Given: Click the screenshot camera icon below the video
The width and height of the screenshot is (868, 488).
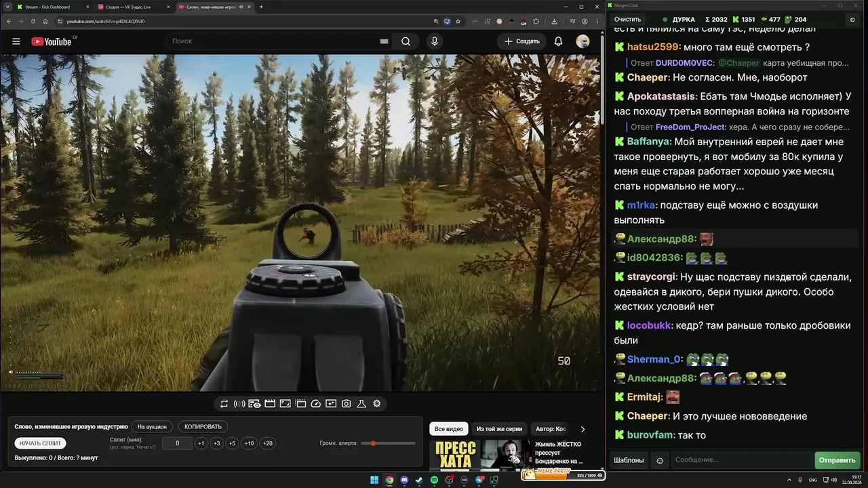Looking at the screenshot, I should 347,404.
